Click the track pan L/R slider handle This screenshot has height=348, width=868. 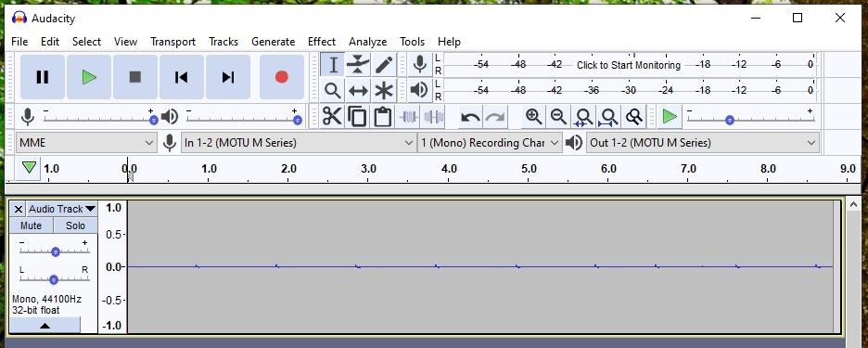click(54, 279)
